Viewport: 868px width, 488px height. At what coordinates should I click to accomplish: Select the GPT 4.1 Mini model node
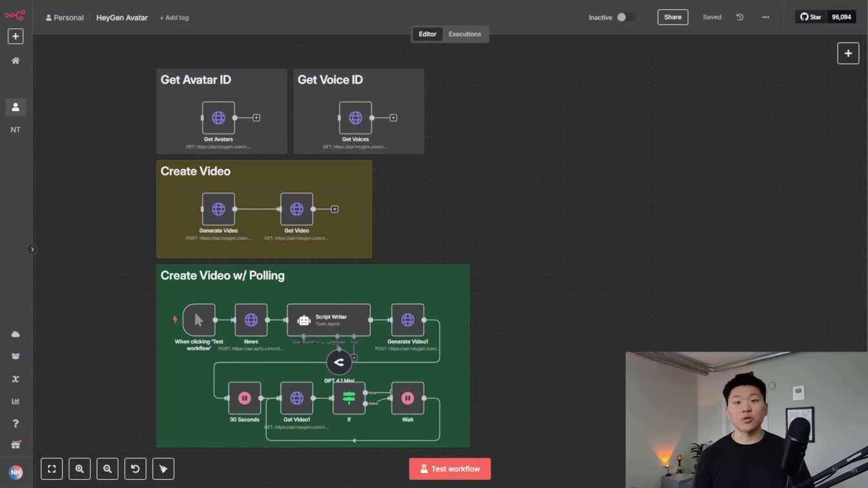pos(339,363)
